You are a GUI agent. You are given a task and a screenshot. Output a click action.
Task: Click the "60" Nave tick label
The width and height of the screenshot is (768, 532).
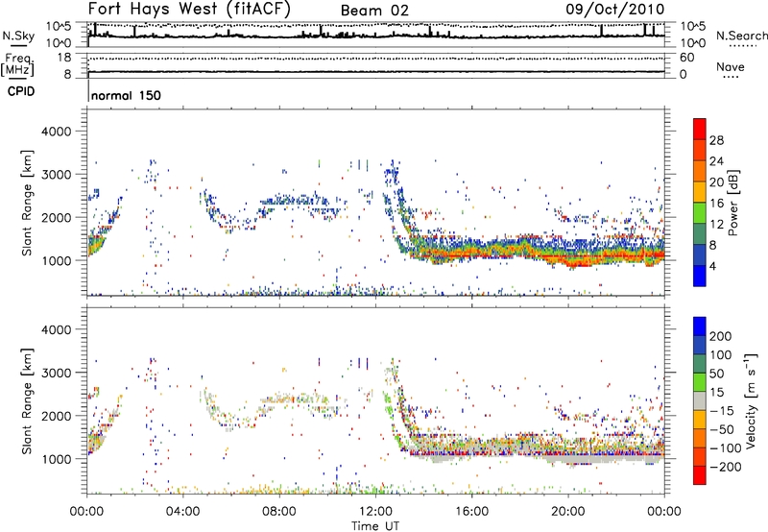[687, 58]
